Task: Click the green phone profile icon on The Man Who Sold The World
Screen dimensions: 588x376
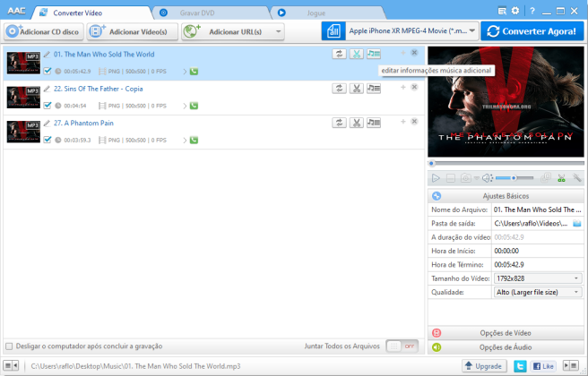Action: click(194, 71)
